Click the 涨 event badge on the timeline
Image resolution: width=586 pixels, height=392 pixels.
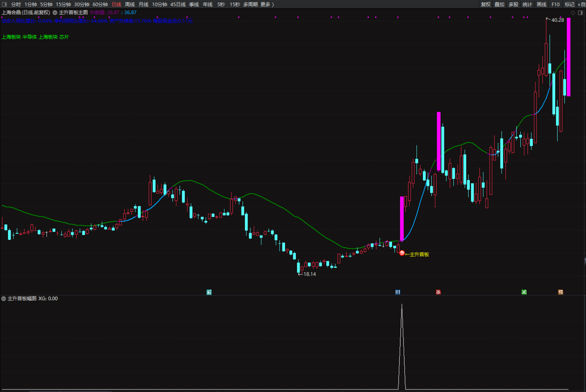[438, 292]
